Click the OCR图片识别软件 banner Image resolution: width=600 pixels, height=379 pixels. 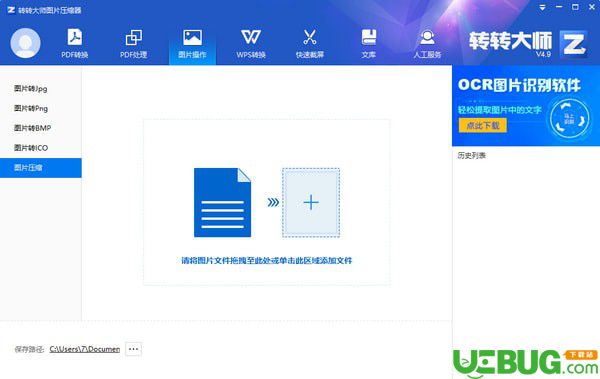(526, 106)
